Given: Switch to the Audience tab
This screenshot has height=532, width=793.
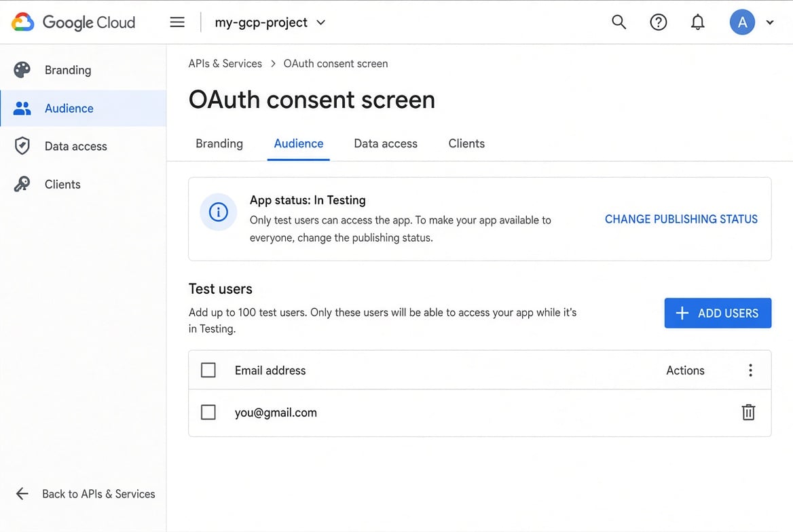Looking at the screenshot, I should point(298,144).
